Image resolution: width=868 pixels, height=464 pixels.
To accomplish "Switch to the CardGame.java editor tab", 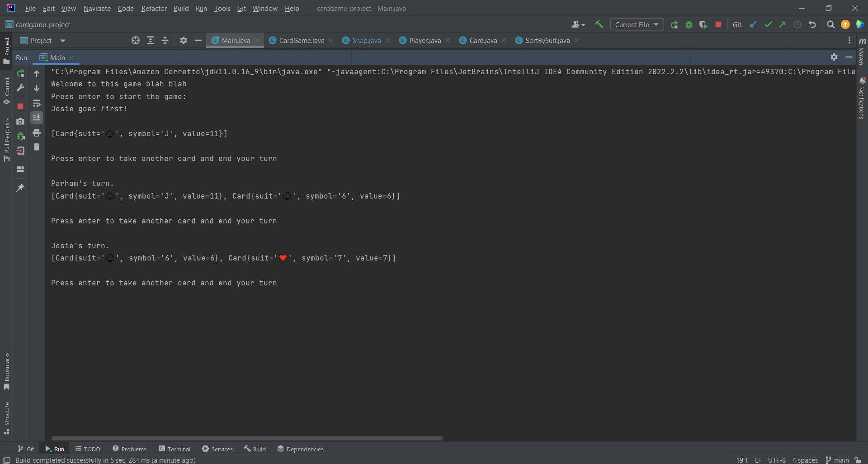I will (301, 40).
